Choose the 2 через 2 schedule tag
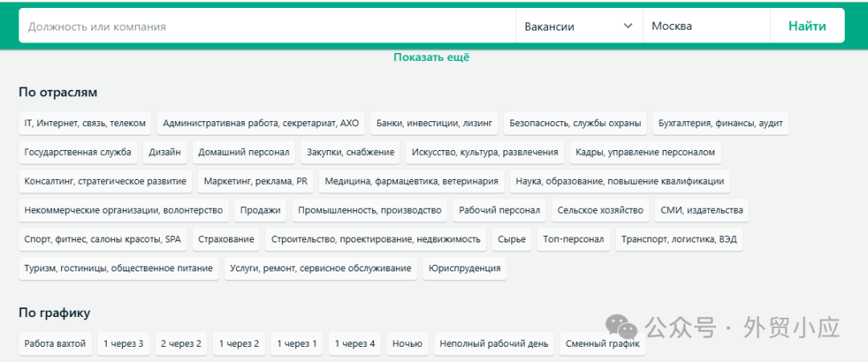This screenshot has height=362, width=868. [x=181, y=344]
